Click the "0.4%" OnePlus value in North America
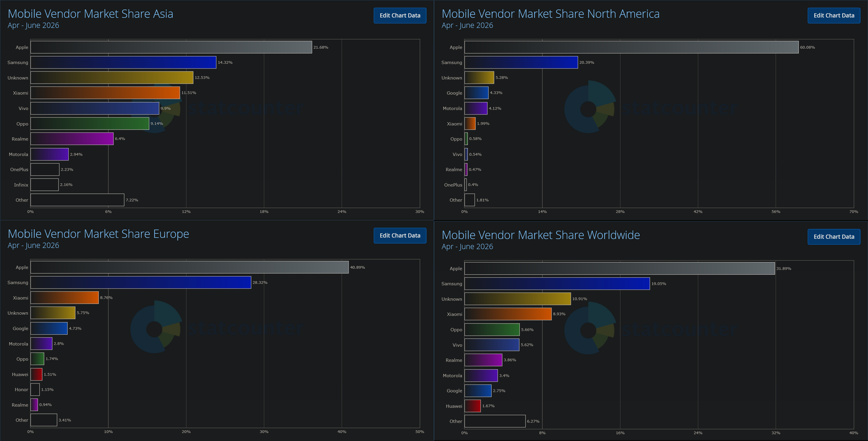Viewport: 868px width, 441px height. (x=473, y=184)
